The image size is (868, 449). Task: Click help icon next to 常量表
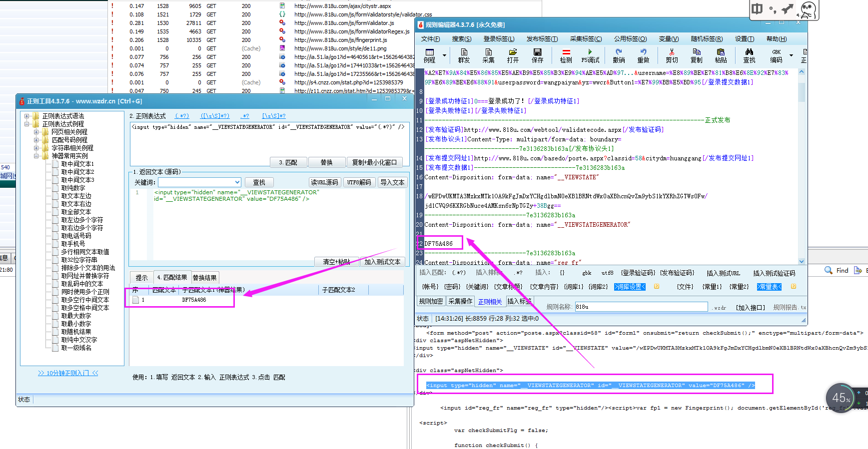(x=793, y=286)
